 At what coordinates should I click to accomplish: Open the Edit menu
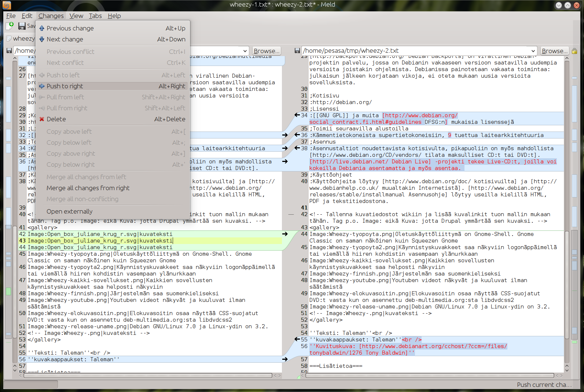(x=27, y=16)
